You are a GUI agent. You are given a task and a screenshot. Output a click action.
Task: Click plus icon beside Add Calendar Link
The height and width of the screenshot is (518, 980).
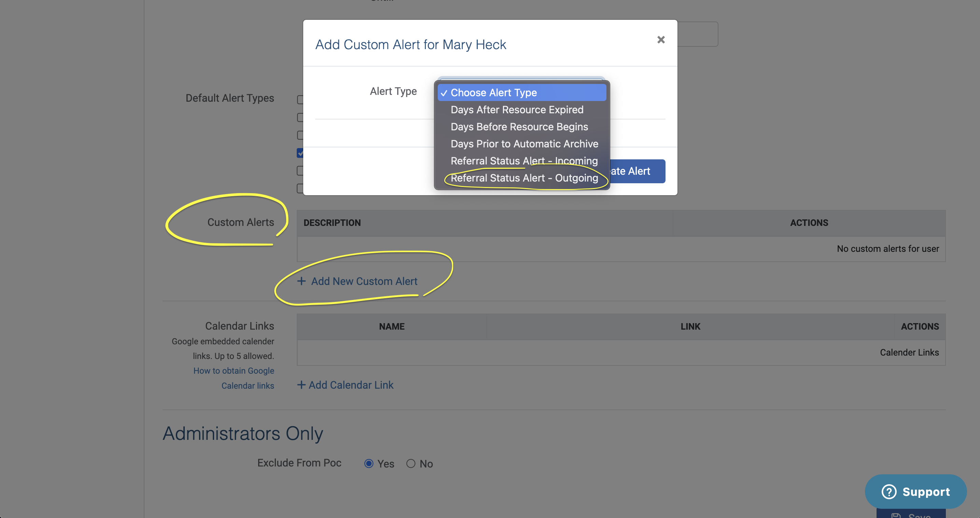(x=301, y=385)
